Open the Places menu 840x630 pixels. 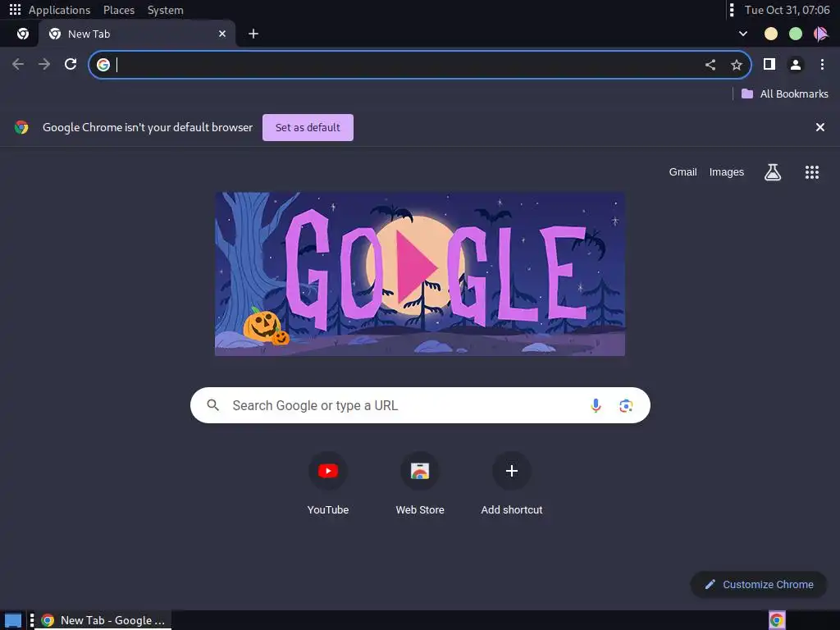[x=119, y=10]
